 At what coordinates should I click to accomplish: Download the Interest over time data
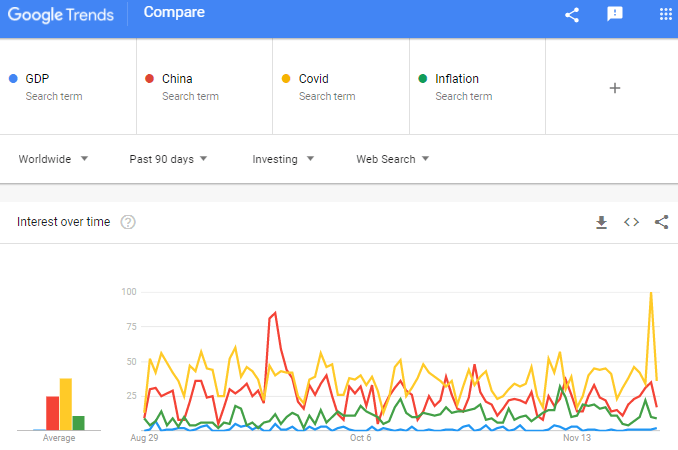point(601,222)
